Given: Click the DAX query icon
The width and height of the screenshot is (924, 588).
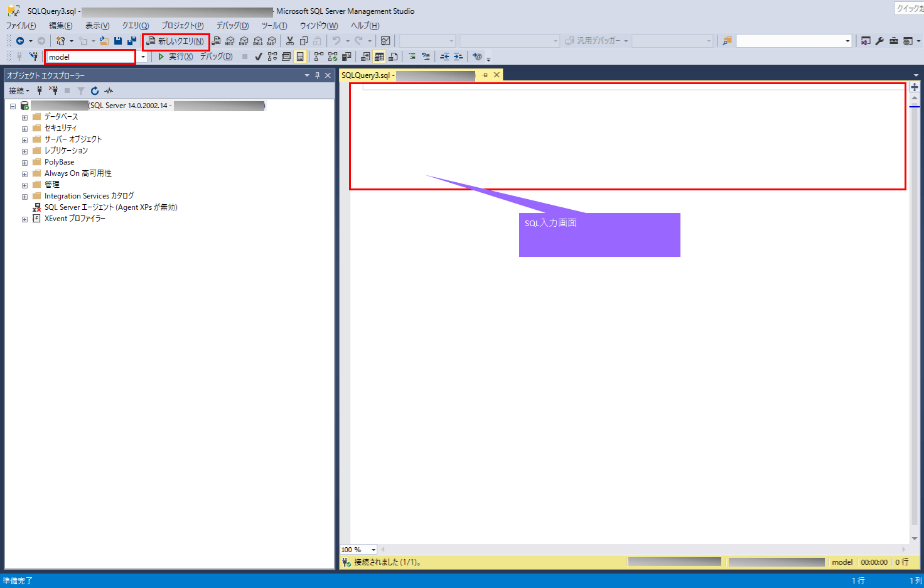Looking at the screenshot, I should click(x=271, y=41).
